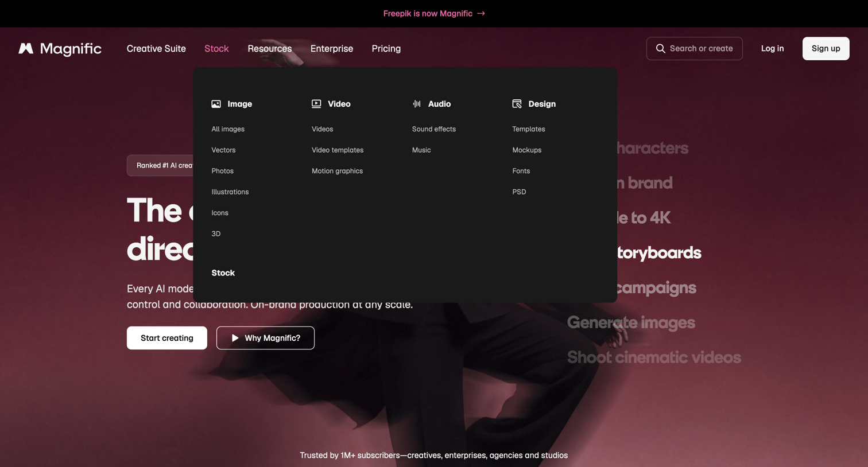Open the Video heading in Stock menu

[x=339, y=104]
